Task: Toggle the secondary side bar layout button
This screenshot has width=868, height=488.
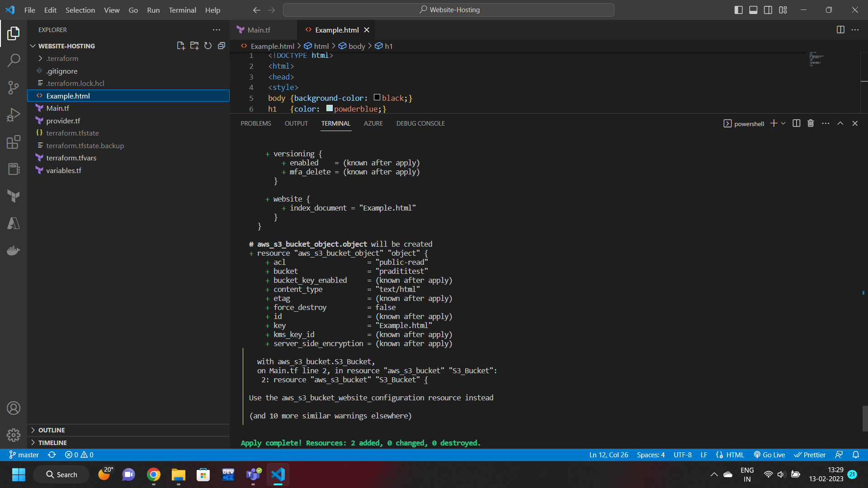Action: 768,10
